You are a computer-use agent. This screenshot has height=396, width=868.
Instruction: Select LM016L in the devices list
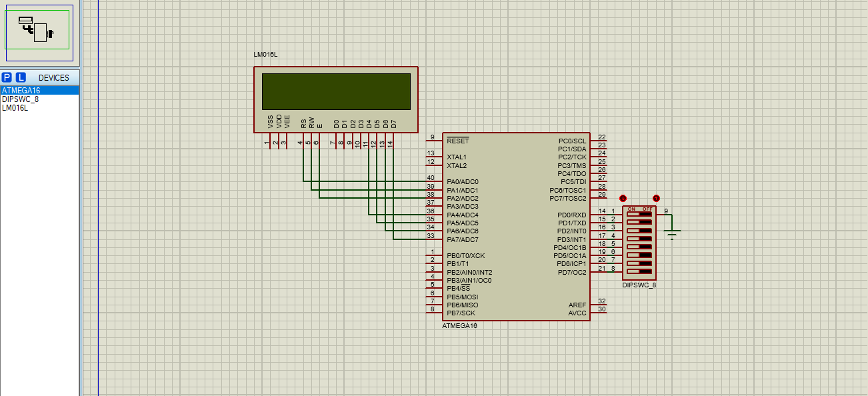(x=15, y=108)
